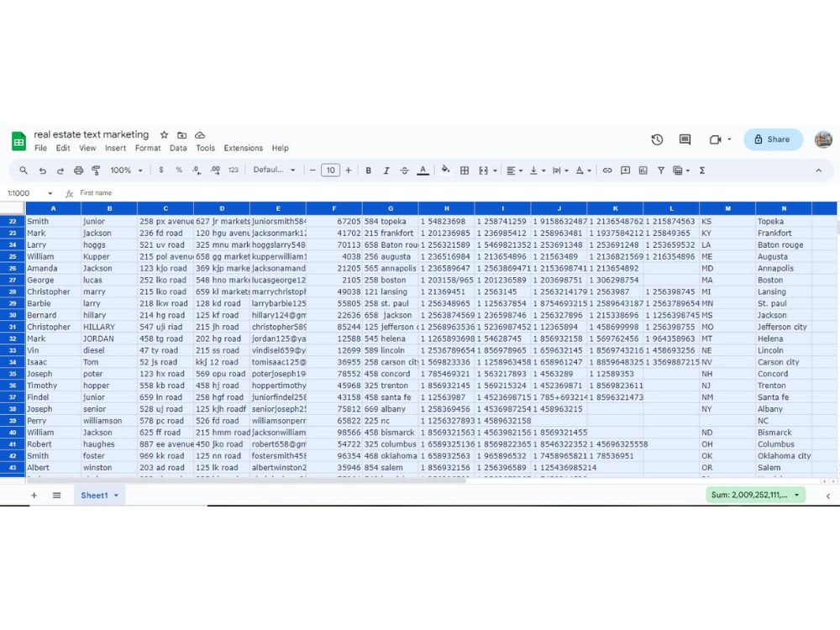Toggle italic formatting

coord(386,171)
